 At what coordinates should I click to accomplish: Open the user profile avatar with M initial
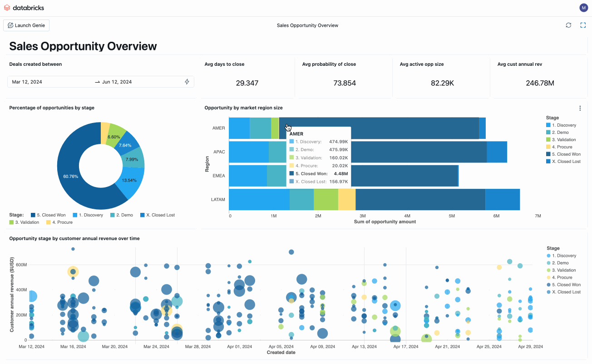tap(583, 7)
